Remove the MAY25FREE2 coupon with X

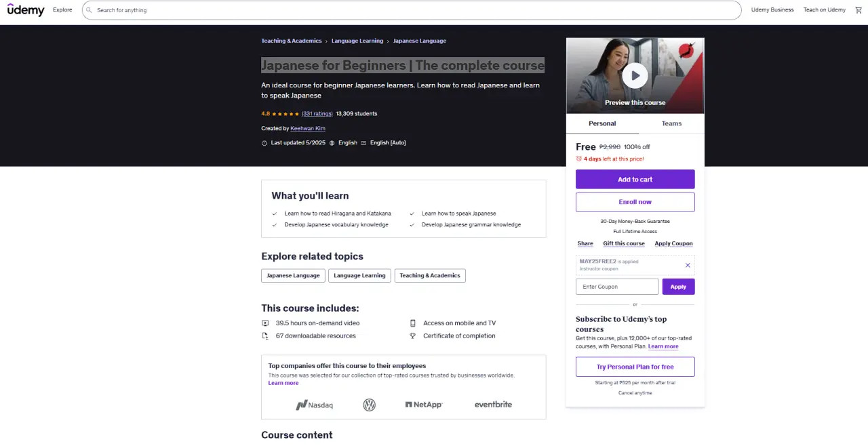(688, 265)
